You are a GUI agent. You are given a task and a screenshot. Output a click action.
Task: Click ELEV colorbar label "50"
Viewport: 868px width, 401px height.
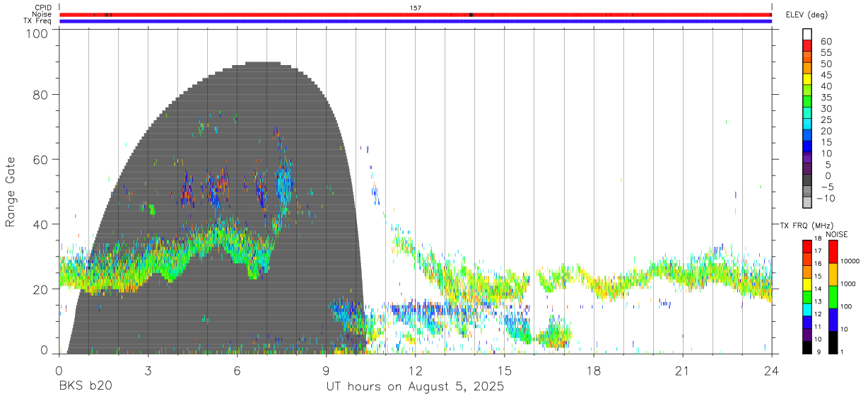(826, 64)
